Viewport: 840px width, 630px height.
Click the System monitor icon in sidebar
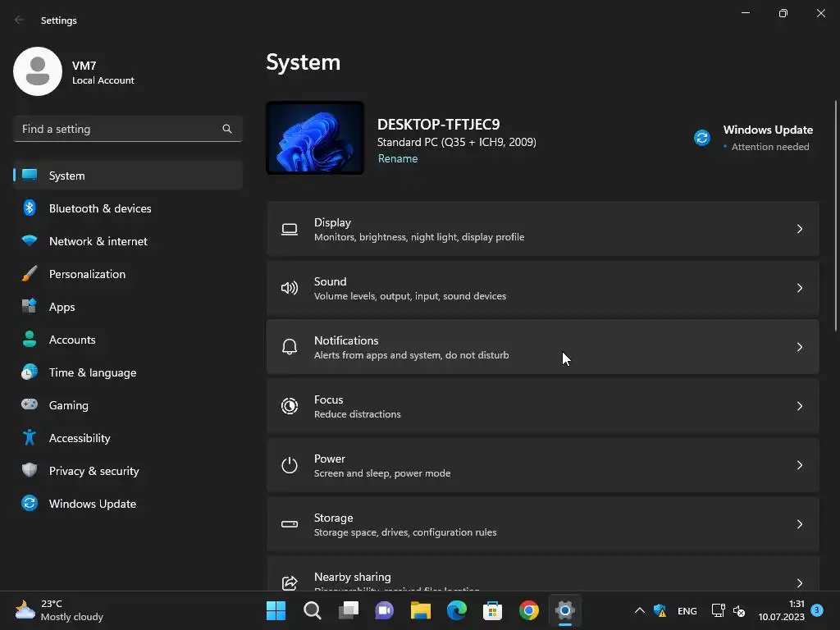[30, 175]
